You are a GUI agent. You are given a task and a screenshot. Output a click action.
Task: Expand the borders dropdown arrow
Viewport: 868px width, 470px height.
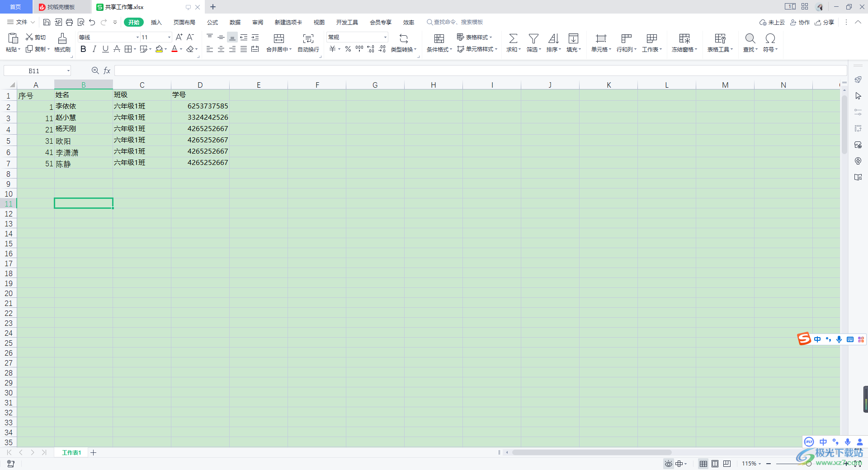135,49
